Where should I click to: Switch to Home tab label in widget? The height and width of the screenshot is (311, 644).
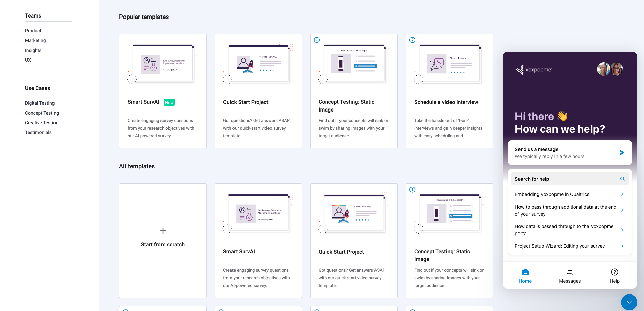tap(525, 281)
